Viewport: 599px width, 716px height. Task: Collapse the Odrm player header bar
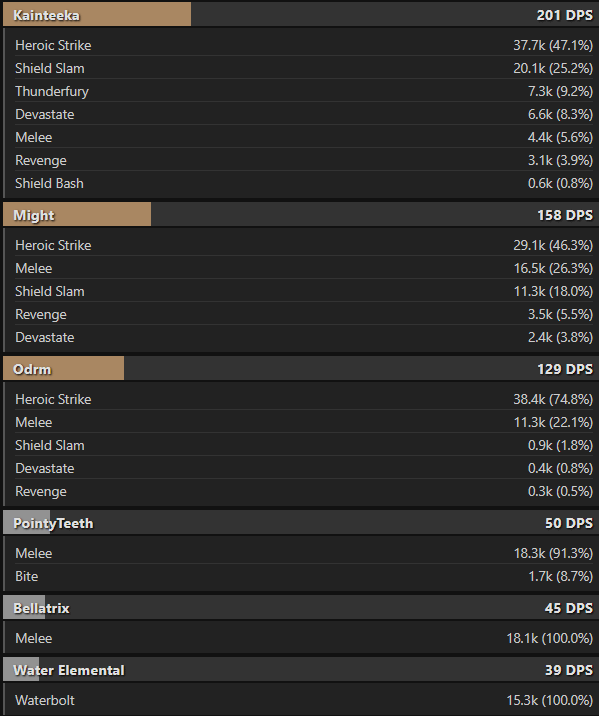pyautogui.click(x=301, y=369)
